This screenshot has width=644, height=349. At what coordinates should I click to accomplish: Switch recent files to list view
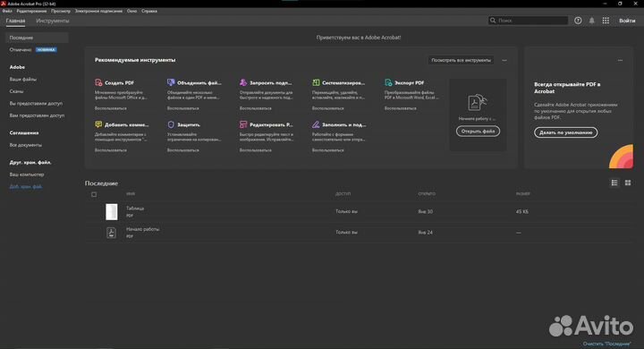tap(614, 183)
